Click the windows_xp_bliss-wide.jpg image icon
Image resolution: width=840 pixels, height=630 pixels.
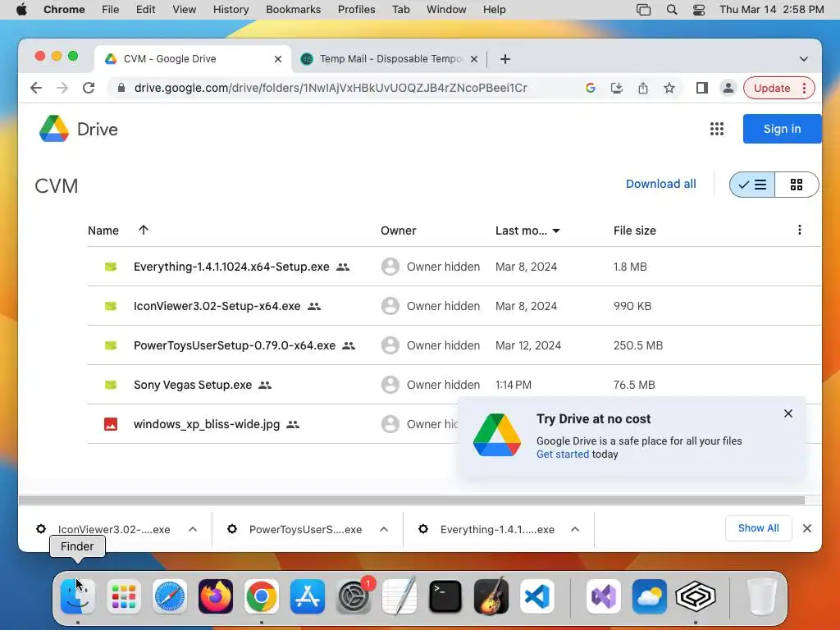[x=111, y=424]
